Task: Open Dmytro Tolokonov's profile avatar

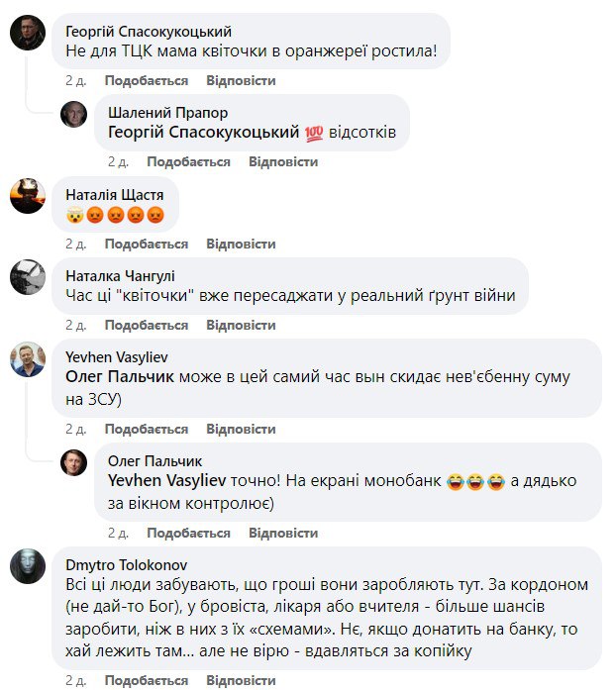Action: (x=27, y=566)
